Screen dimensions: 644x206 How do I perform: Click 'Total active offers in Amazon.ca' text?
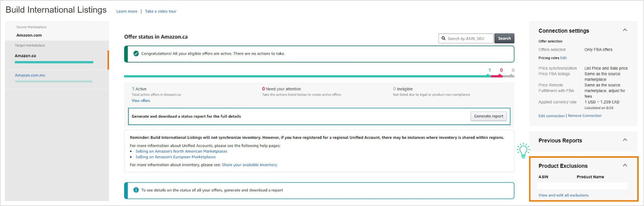[156, 94]
